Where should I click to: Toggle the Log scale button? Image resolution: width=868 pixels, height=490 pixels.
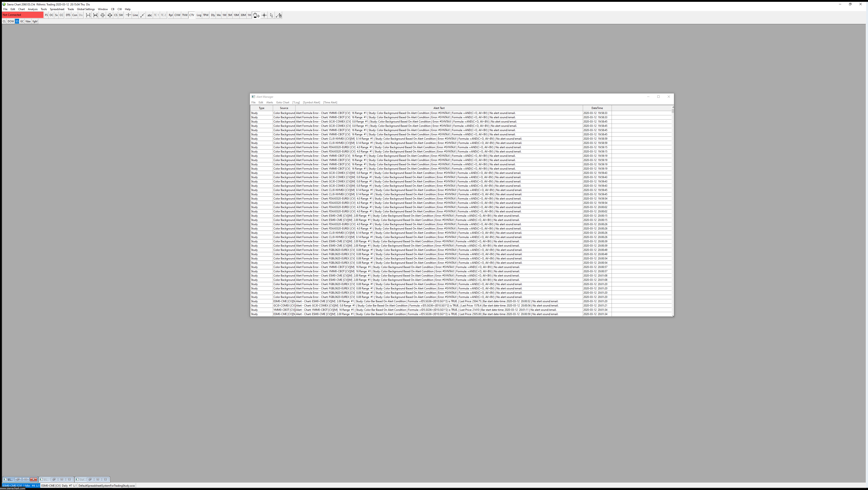pyautogui.click(x=199, y=15)
